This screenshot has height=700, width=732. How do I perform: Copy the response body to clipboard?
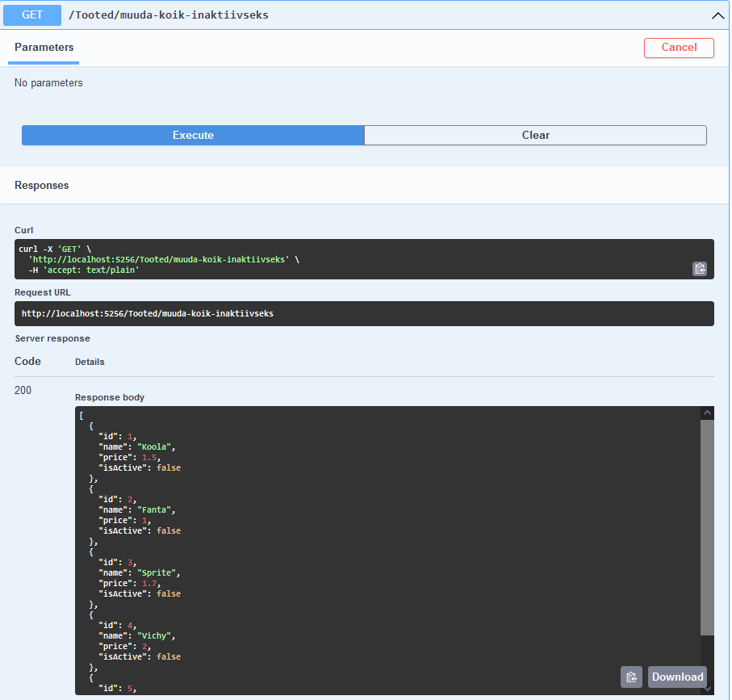coord(631,677)
